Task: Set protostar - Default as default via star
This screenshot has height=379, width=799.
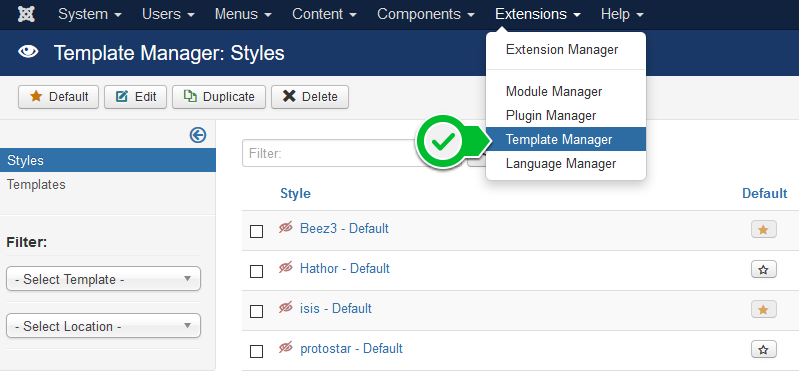Action: tap(763, 349)
